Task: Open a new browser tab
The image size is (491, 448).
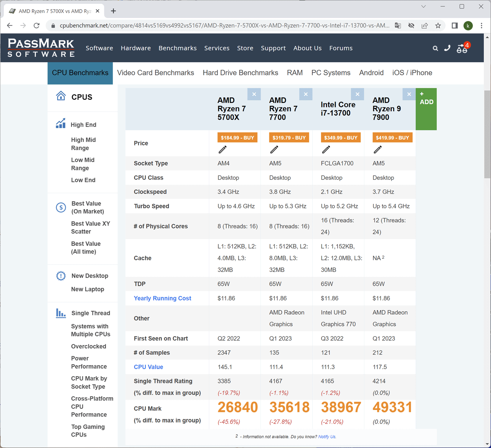Action: (113, 11)
